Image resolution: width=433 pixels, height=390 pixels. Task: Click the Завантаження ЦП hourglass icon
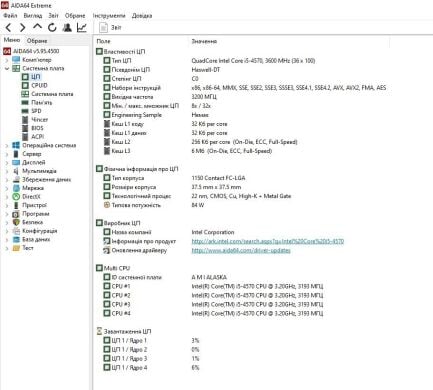[x=99, y=331]
